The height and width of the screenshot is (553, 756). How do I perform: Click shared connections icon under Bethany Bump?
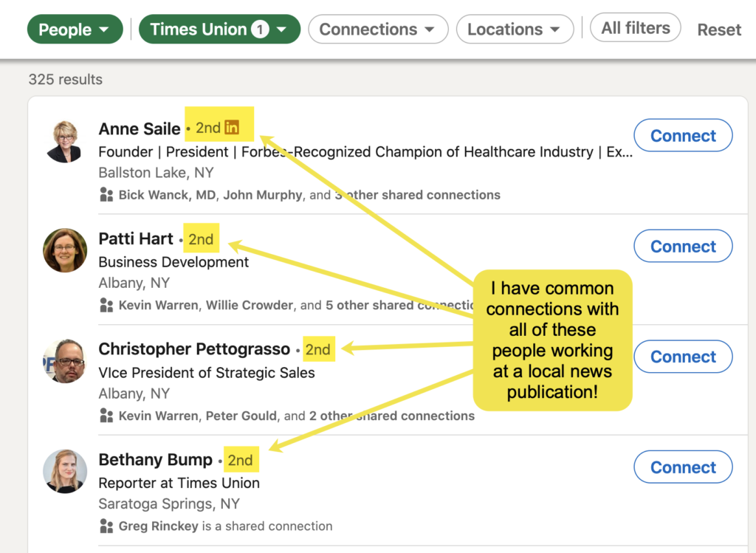(106, 526)
